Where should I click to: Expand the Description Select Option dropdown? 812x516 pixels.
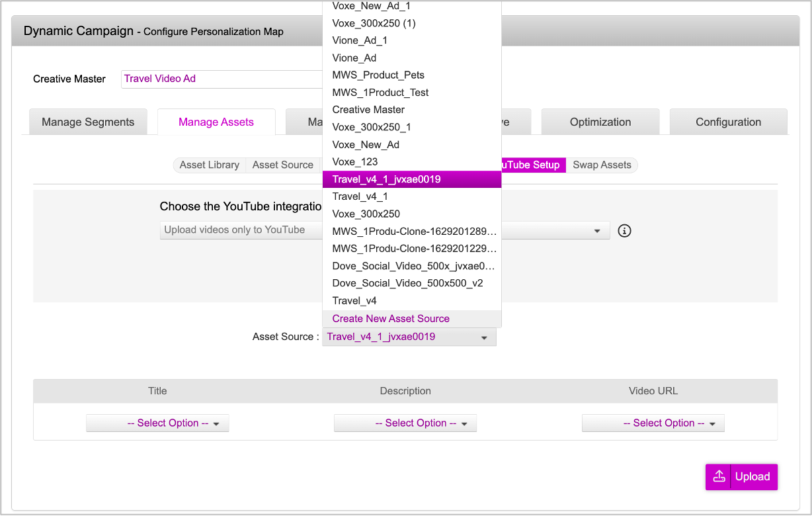click(x=405, y=423)
